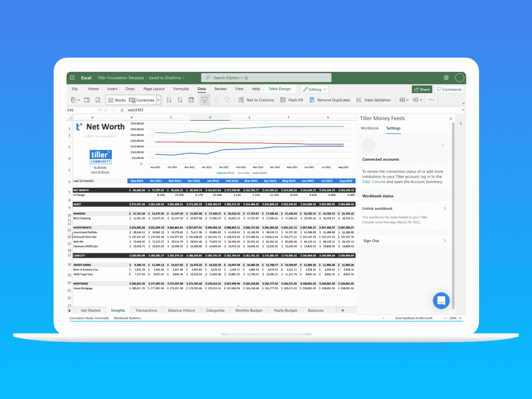532x399 pixels.
Task: Open the Excel app launcher grid
Action: pos(72,77)
